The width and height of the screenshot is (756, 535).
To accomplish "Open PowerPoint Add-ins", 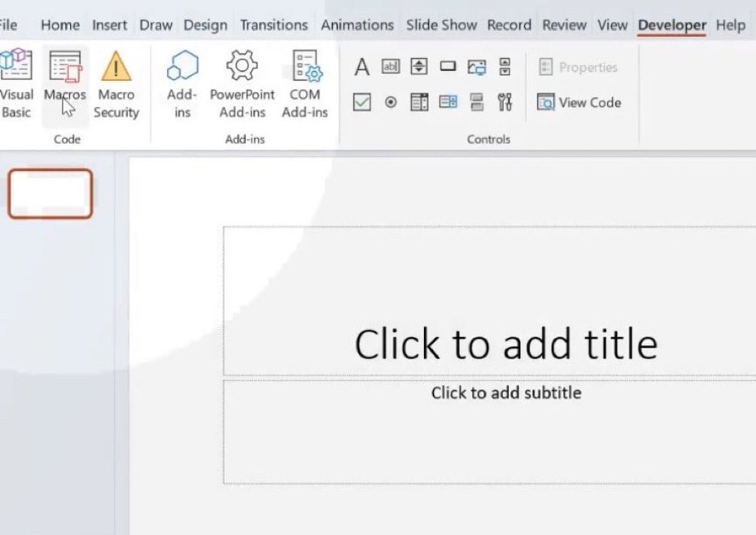I will pos(242,84).
